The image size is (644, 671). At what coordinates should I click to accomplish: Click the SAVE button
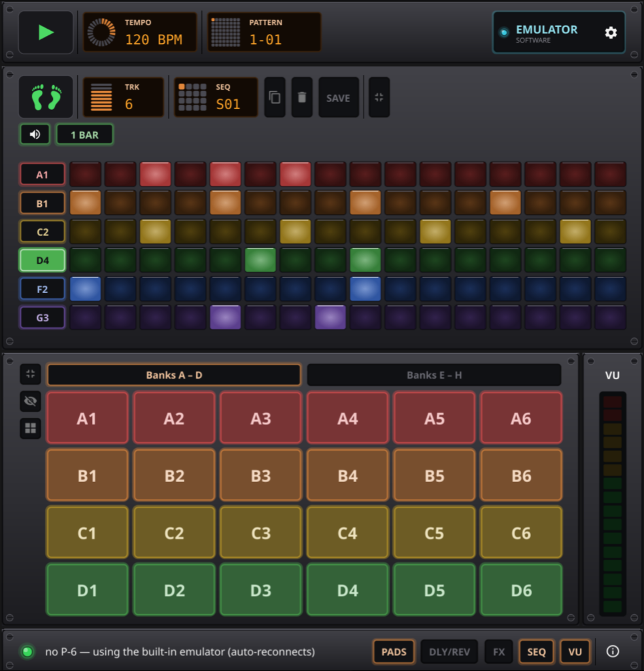(338, 97)
